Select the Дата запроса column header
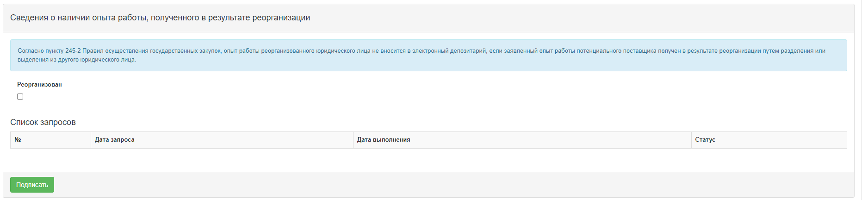The height and width of the screenshot is (200, 868). pos(114,140)
